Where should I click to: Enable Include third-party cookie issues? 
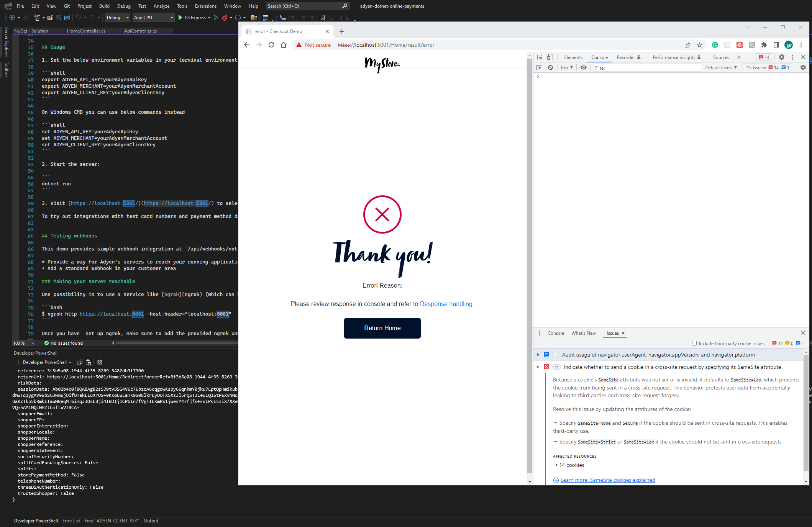[694, 343]
